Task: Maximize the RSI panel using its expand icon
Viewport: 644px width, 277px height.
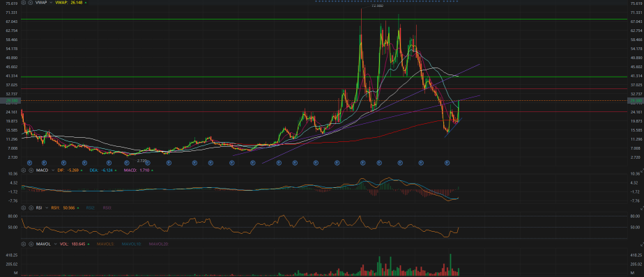Action: tap(642, 208)
